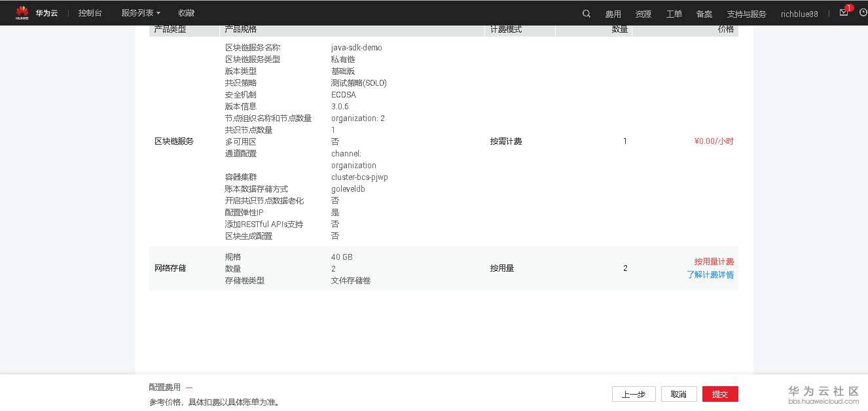Open 支持与服务 support menu
Image resolution: width=868 pixels, height=411 pixels.
746,13
